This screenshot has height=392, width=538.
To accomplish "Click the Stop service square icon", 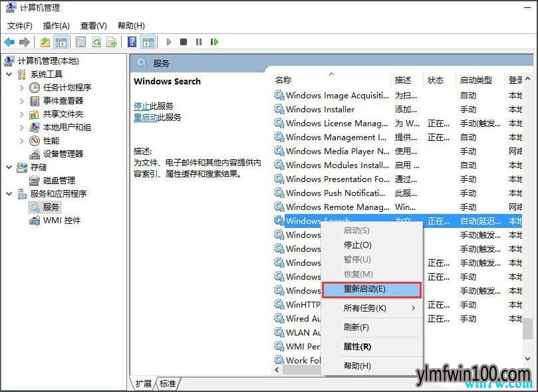I will [x=184, y=42].
